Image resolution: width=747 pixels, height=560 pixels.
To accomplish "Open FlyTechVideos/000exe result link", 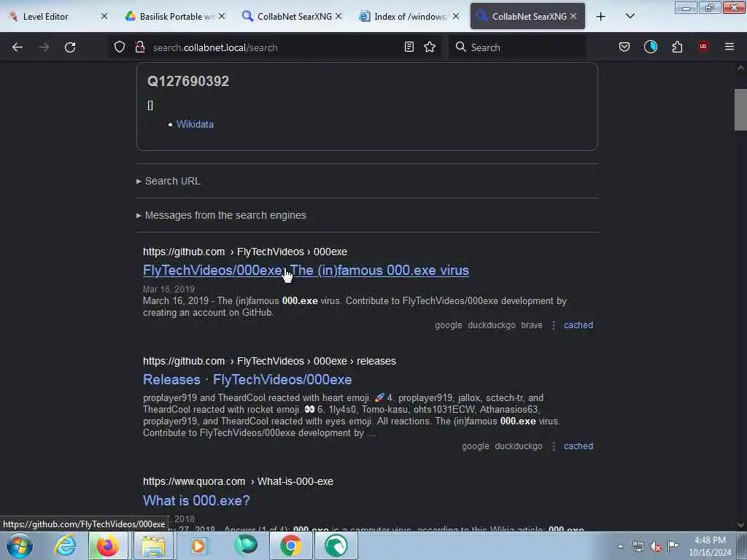I will pos(306,271).
